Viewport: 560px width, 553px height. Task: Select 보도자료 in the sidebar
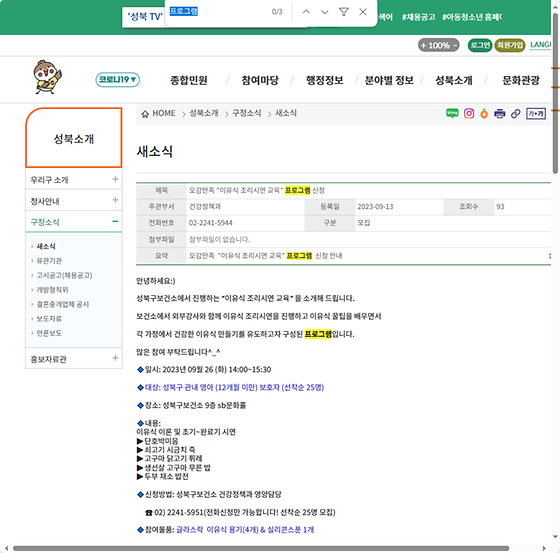[x=49, y=319]
